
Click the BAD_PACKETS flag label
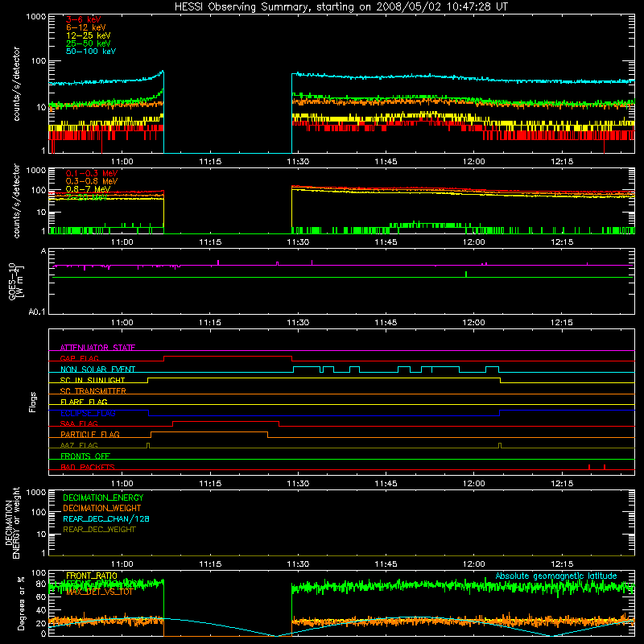click(88, 467)
